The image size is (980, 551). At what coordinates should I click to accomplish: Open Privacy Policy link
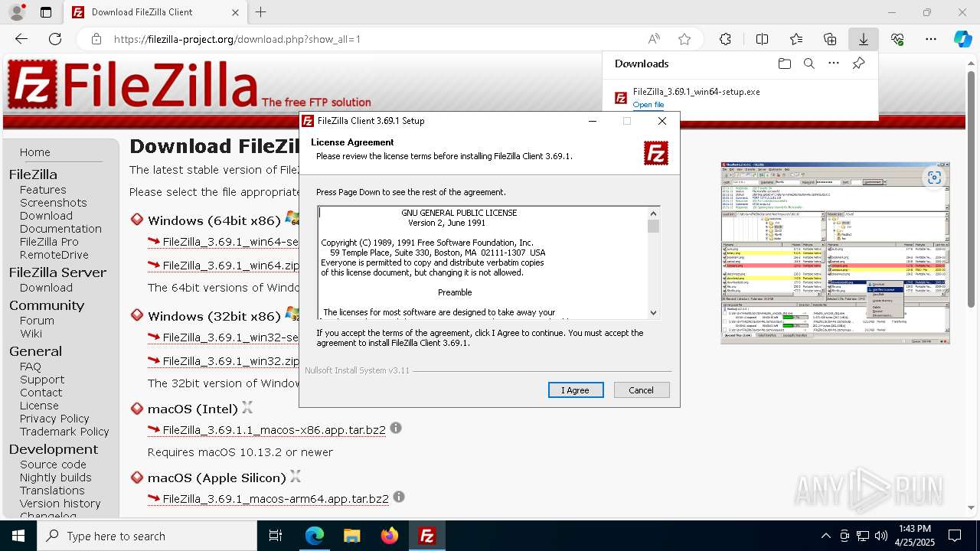click(x=54, y=419)
